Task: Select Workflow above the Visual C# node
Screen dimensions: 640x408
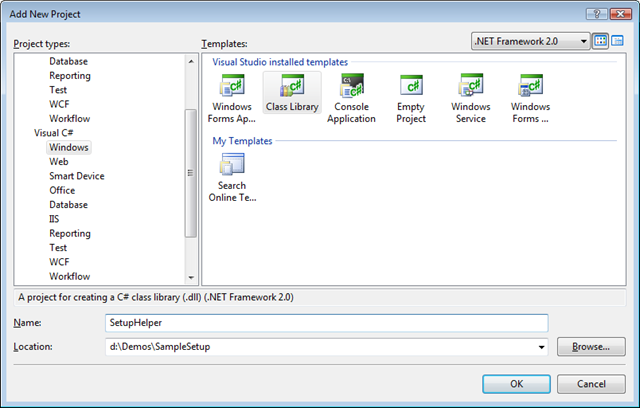Action: [x=69, y=118]
